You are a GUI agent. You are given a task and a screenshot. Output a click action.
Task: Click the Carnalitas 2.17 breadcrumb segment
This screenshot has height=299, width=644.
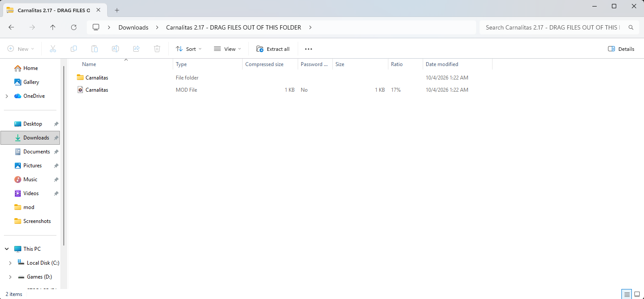click(233, 27)
